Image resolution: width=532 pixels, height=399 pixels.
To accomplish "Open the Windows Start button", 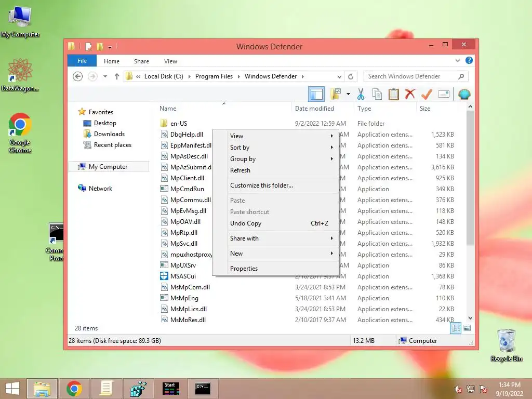I will 12,389.
